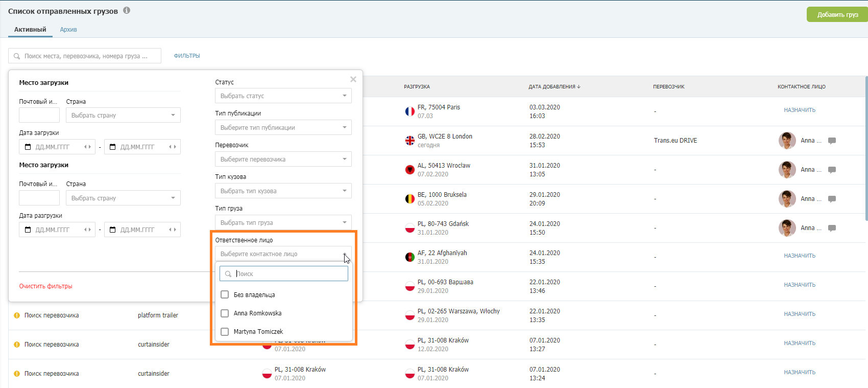Collapse the Ответственное лицо dropdown
This screenshot has width=868, height=388.
tap(283, 254)
